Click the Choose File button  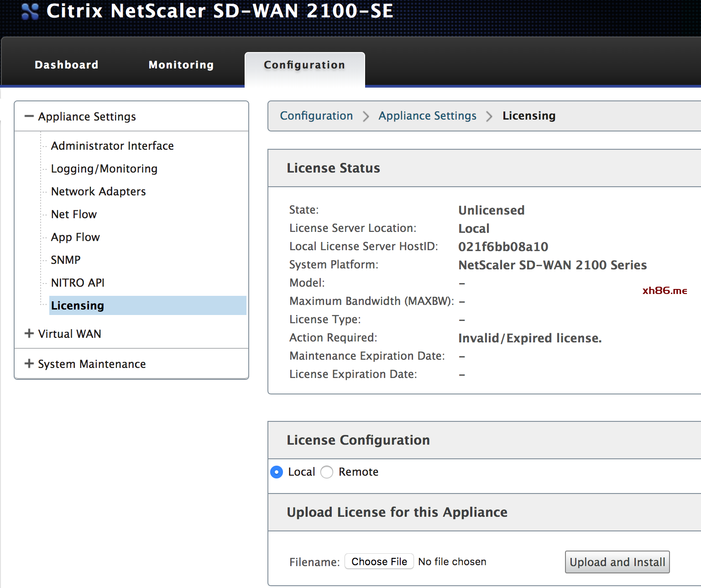(x=379, y=562)
